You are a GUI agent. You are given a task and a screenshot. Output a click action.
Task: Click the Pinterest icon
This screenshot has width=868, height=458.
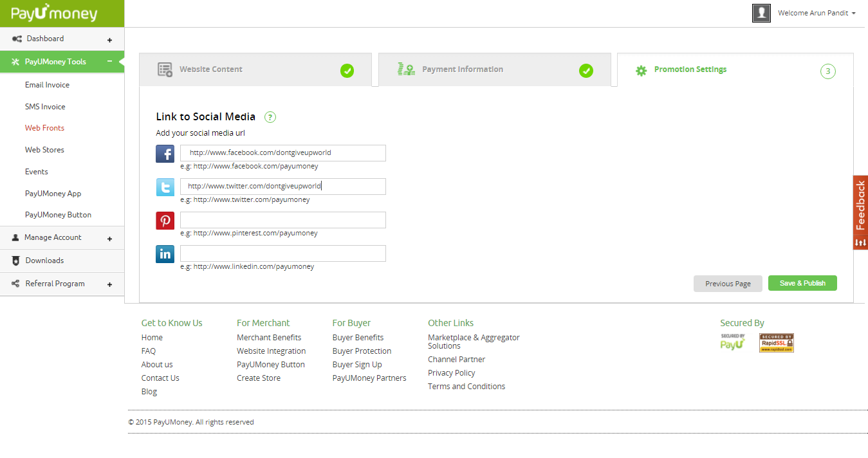165,221
